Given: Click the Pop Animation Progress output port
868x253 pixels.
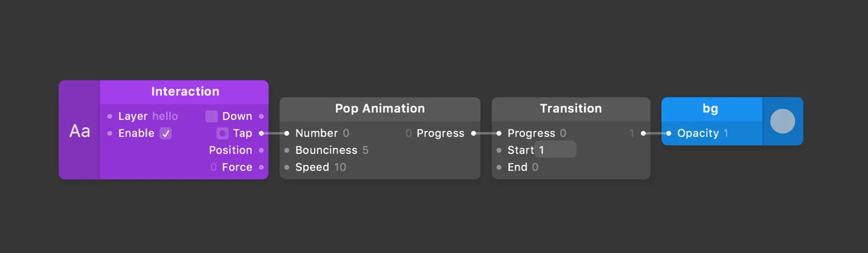Looking at the screenshot, I should (x=473, y=133).
